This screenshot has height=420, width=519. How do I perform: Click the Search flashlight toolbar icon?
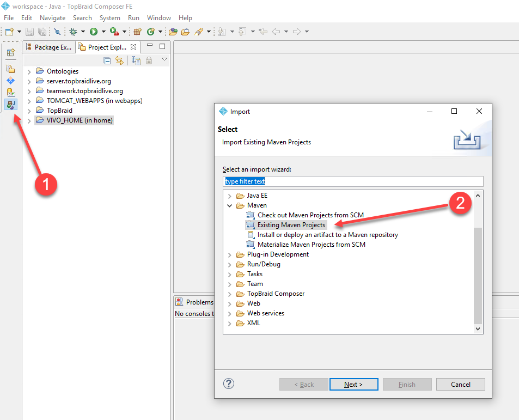click(199, 32)
